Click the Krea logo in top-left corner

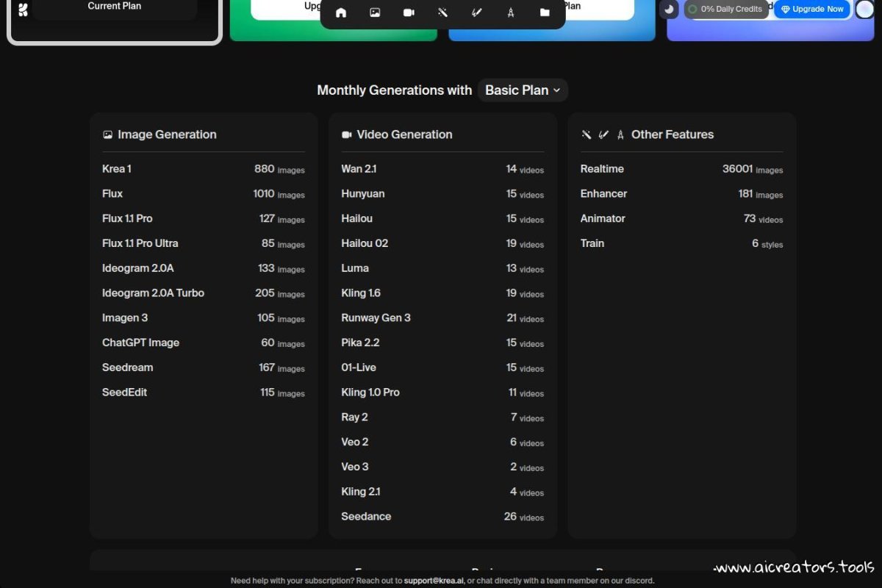tap(23, 10)
